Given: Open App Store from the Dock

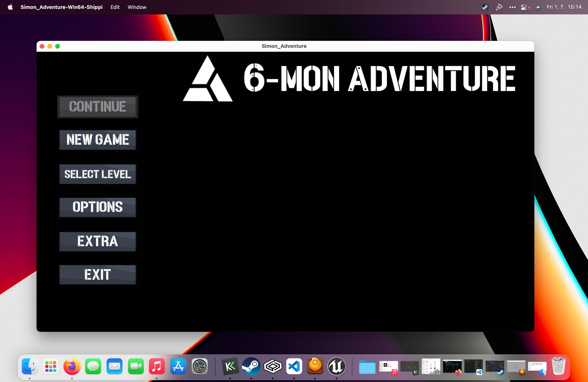Looking at the screenshot, I should click(178, 366).
